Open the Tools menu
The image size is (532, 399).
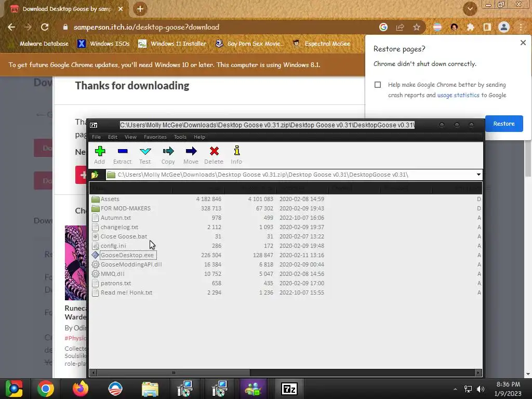pos(180,137)
